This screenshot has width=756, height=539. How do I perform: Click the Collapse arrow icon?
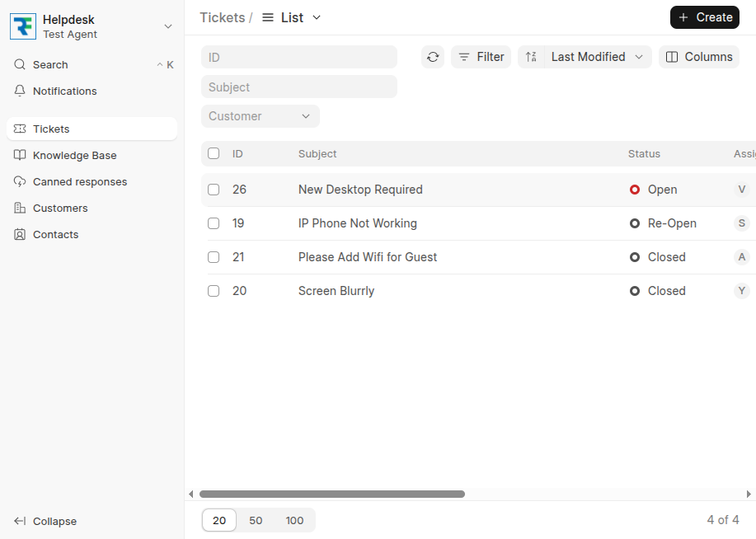pyautogui.click(x=19, y=521)
